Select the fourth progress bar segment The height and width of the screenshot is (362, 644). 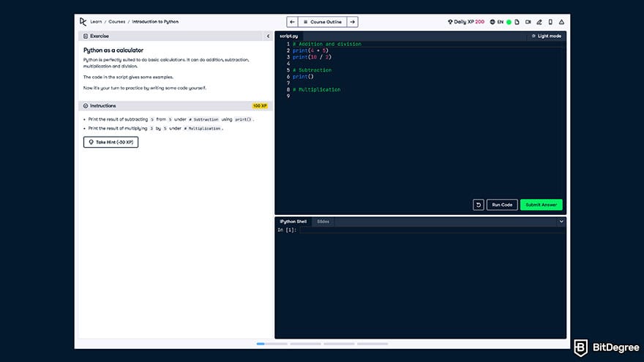(x=372, y=344)
